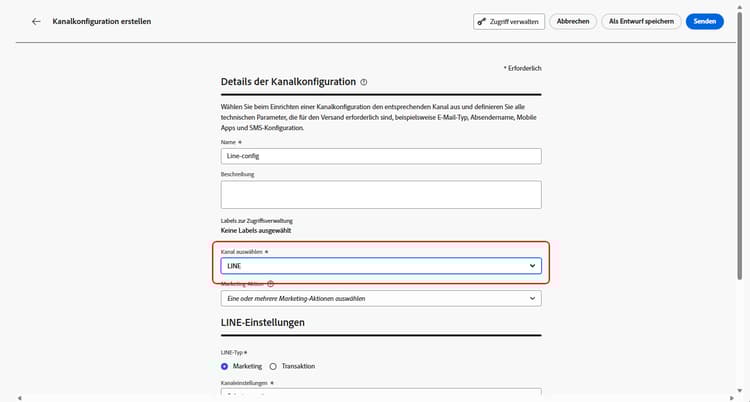Click Als Entwurf speichern button
The height and width of the screenshot is (402, 750).
coord(641,22)
